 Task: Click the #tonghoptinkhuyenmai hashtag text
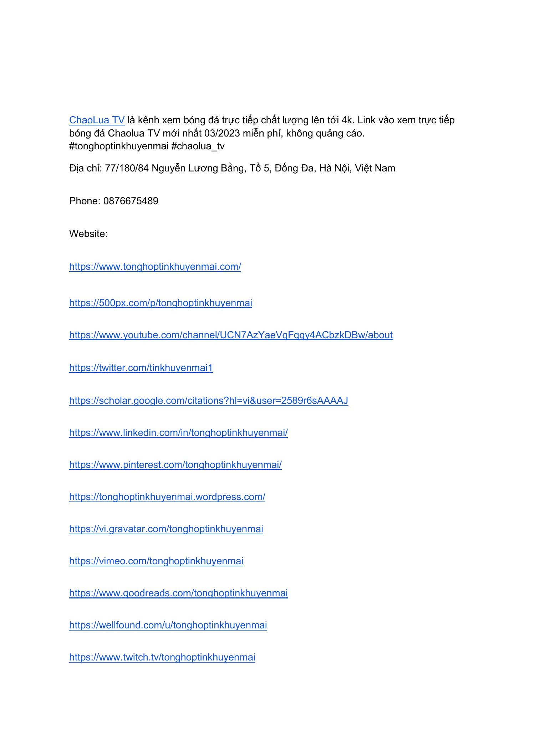tap(119, 146)
